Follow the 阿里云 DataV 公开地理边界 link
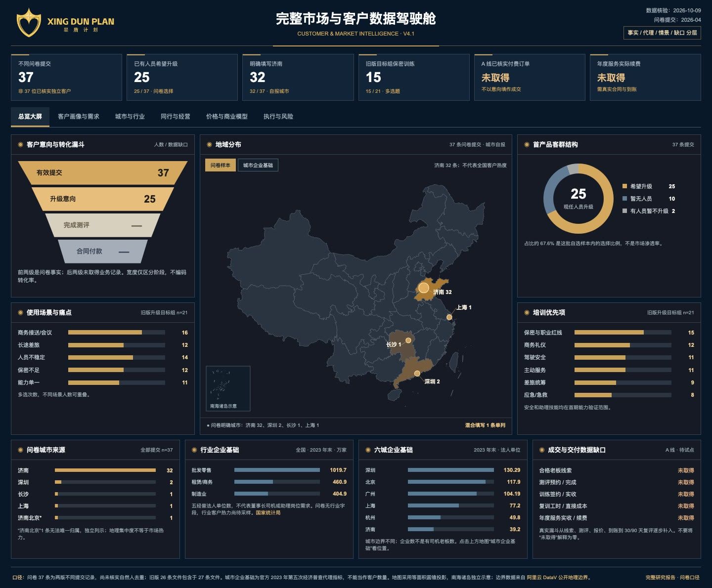 coord(558,578)
